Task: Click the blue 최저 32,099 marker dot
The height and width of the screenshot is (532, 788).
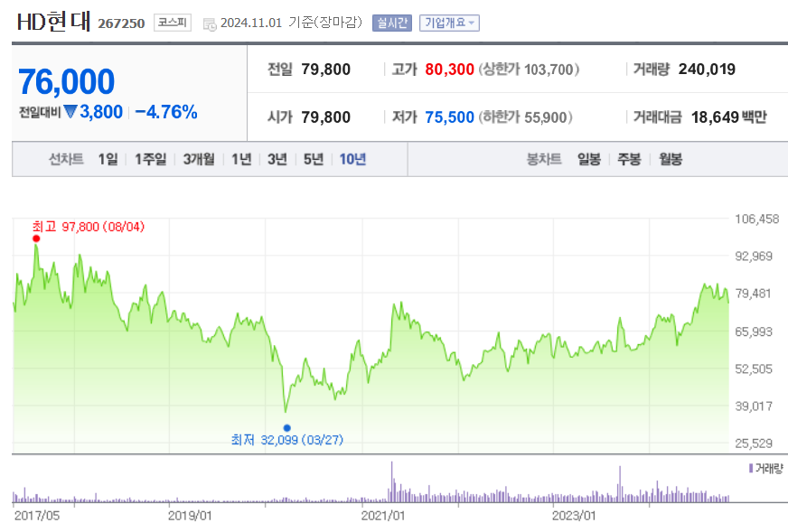Action: (287, 428)
